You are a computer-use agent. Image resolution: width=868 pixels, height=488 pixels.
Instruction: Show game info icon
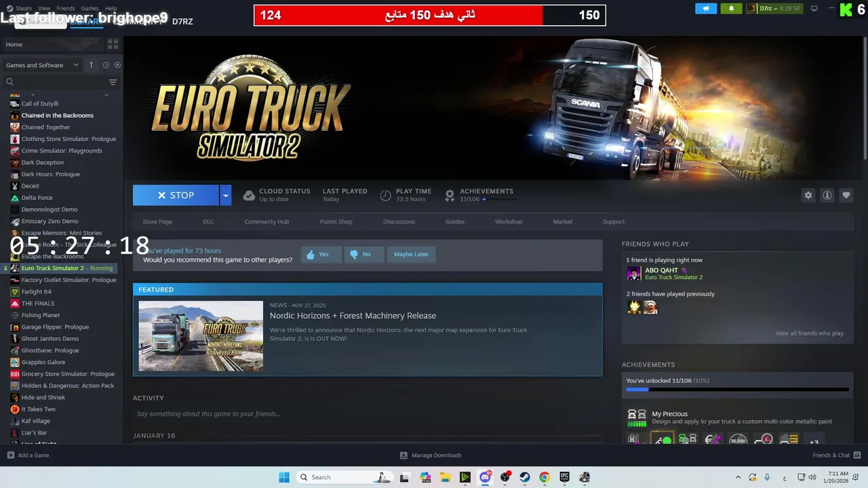pyautogui.click(x=827, y=195)
